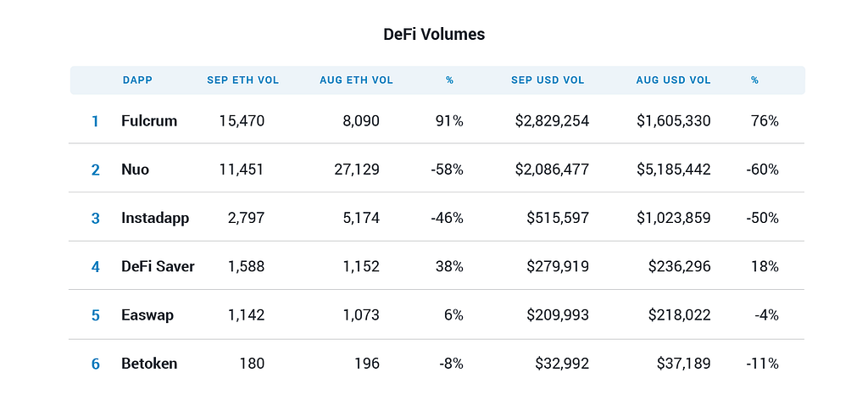Open the Instadapp entry
Screen dimensions: 868x406
coord(155,218)
